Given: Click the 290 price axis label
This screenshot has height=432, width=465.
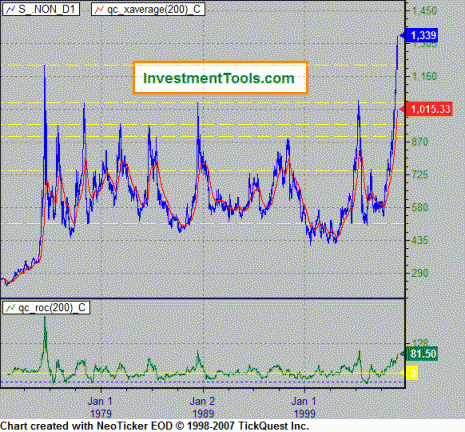Looking at the screenshot, I should (x=419, y=273).
